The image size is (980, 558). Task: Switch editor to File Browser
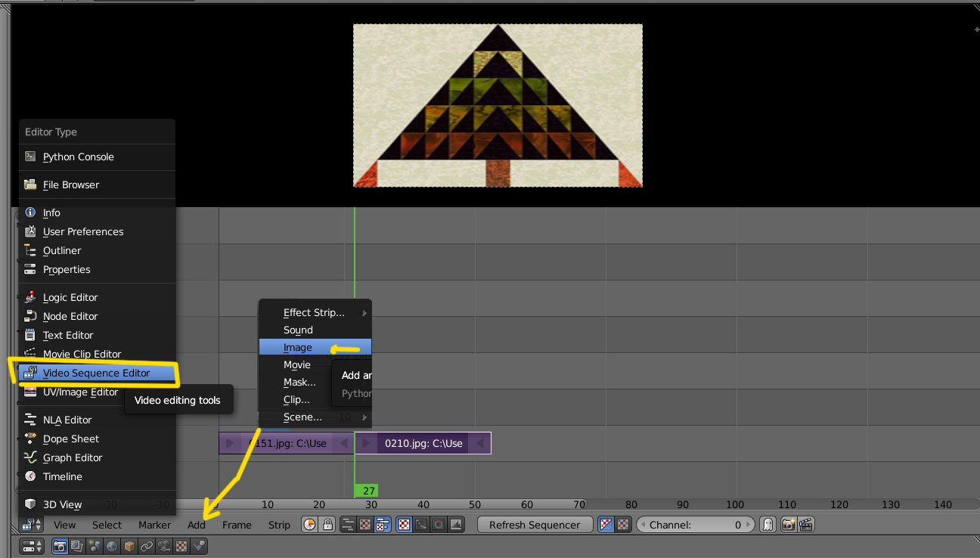pyautogui.click(x=97, y=184)
